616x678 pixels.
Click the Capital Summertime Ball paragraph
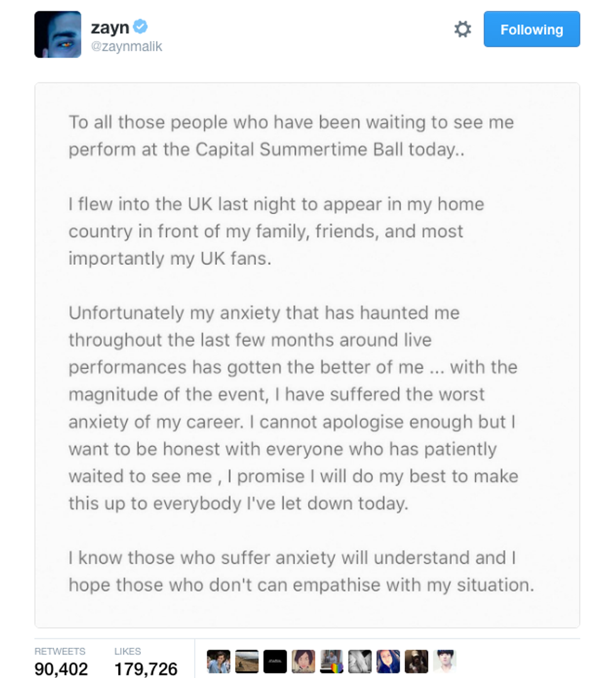(291, 135)
